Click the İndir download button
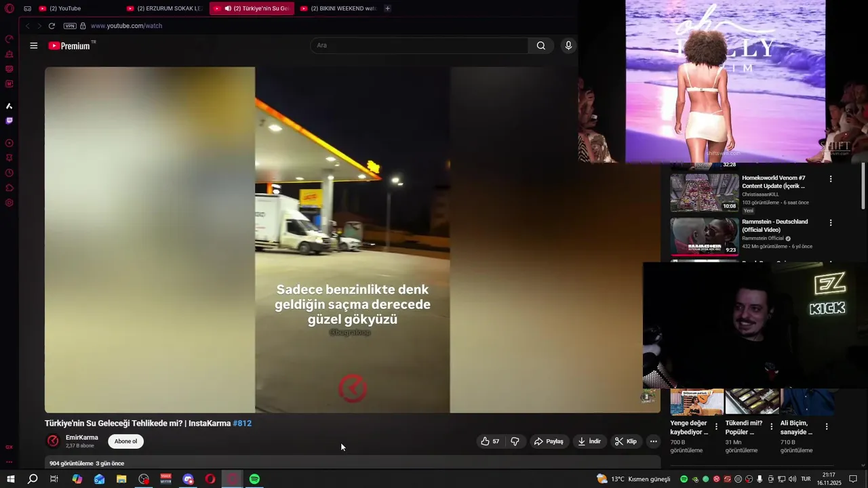The image size is (868, 488). [x=589, y=441]
